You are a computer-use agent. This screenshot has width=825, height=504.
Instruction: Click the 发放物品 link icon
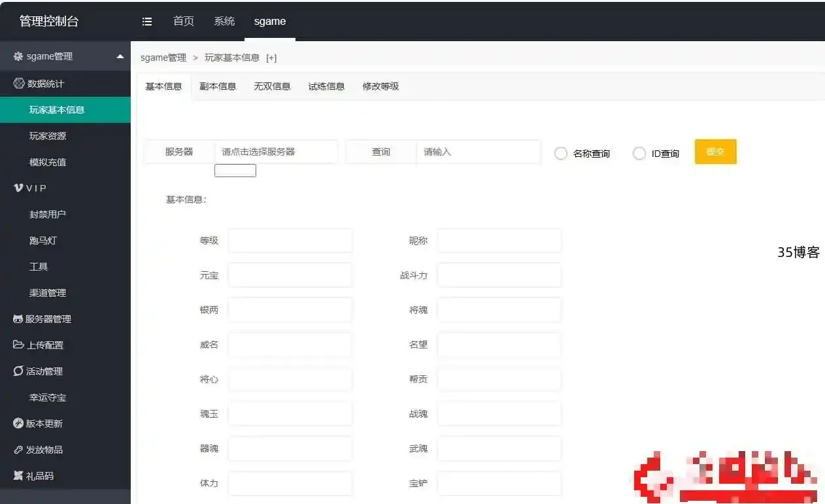18,450
